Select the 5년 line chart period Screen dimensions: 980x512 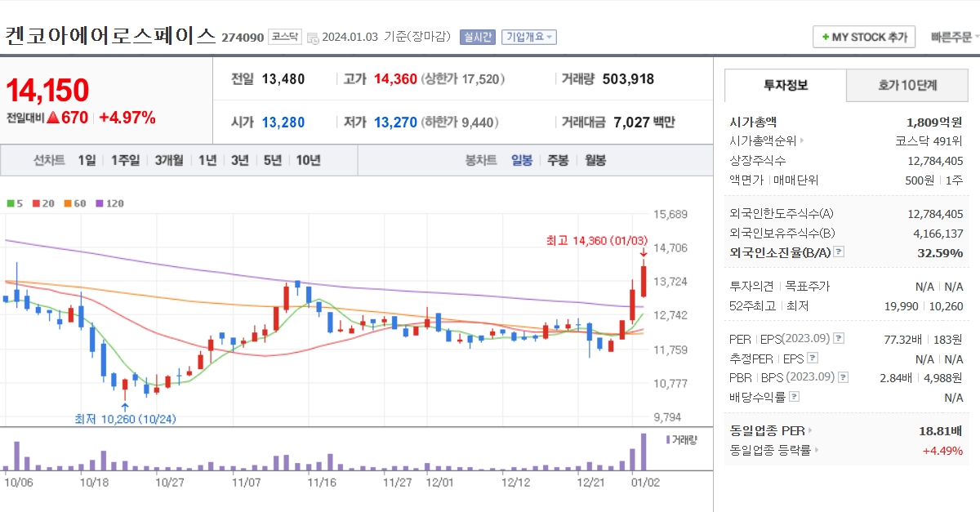pyautogui.click(x=272, y=160)
